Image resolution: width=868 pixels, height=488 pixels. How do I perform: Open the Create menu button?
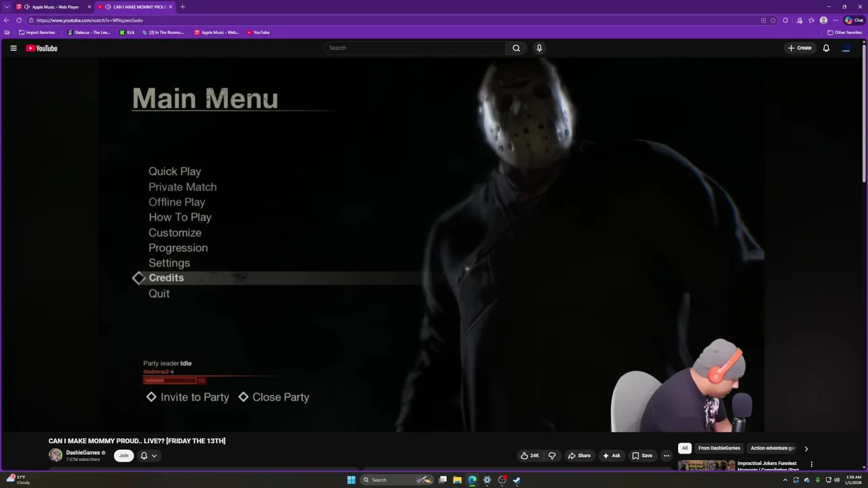tap(800, 48)
